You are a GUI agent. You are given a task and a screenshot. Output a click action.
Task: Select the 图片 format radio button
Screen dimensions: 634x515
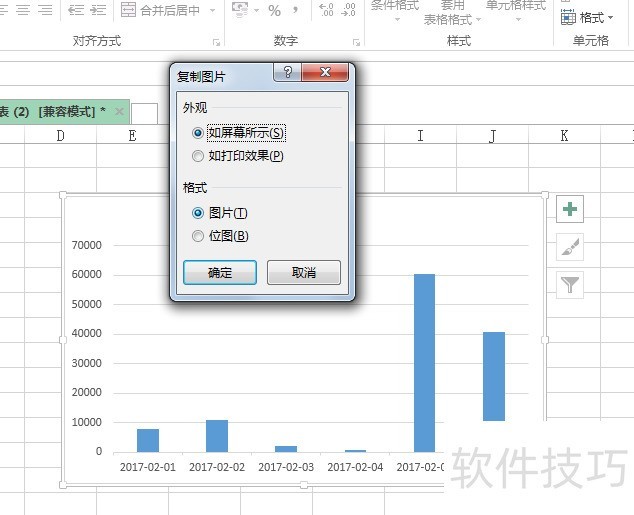[198, 213]
